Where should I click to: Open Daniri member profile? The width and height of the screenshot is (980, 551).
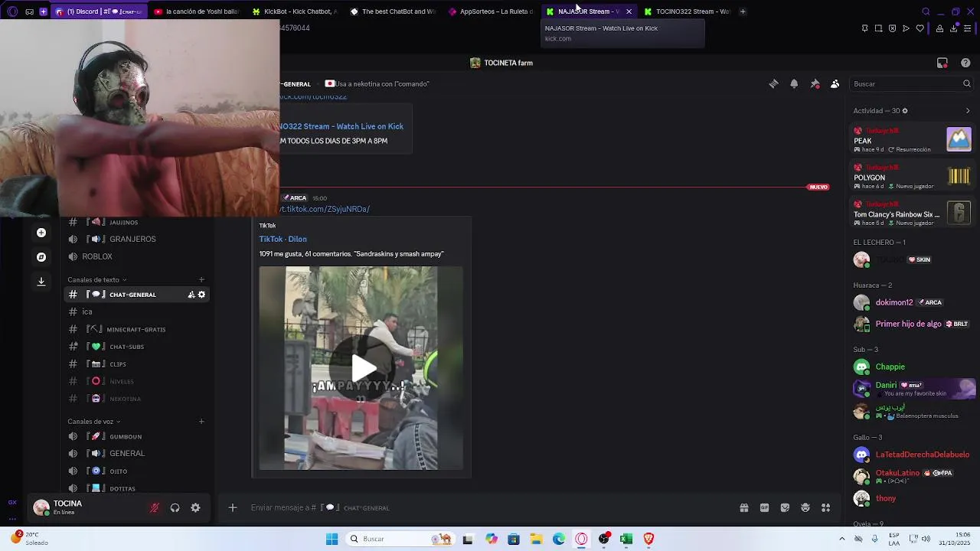pos(912,389)
